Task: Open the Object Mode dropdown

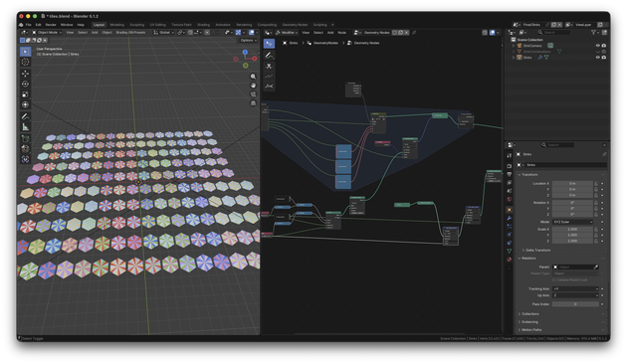Action: [x=47, y=33]
